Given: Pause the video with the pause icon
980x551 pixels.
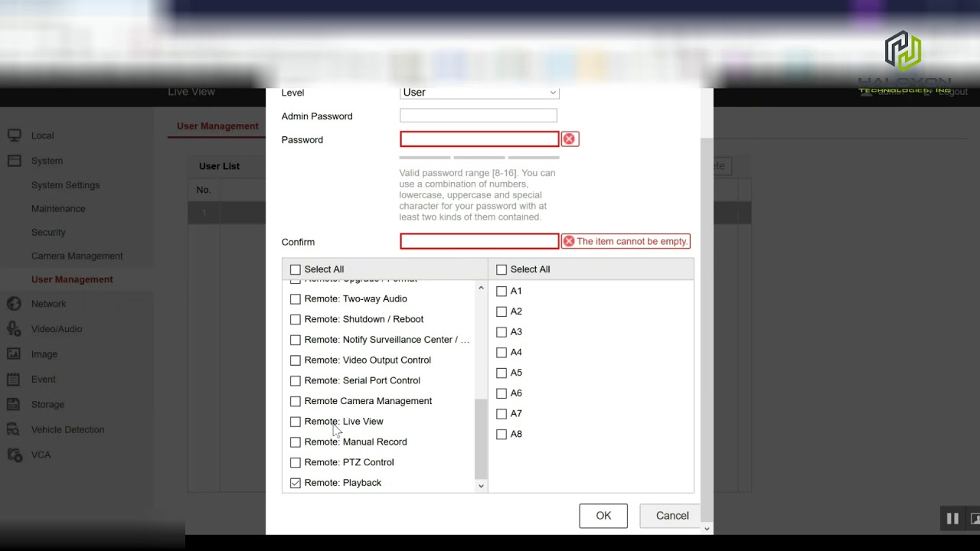Looking at the screenshot, I should [952, 518].
